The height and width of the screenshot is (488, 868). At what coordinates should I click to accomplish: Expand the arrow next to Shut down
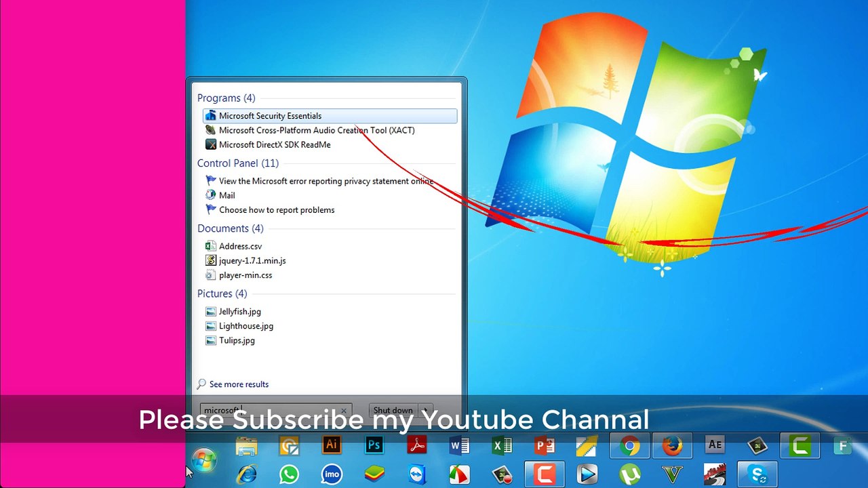tap(426, 410)
